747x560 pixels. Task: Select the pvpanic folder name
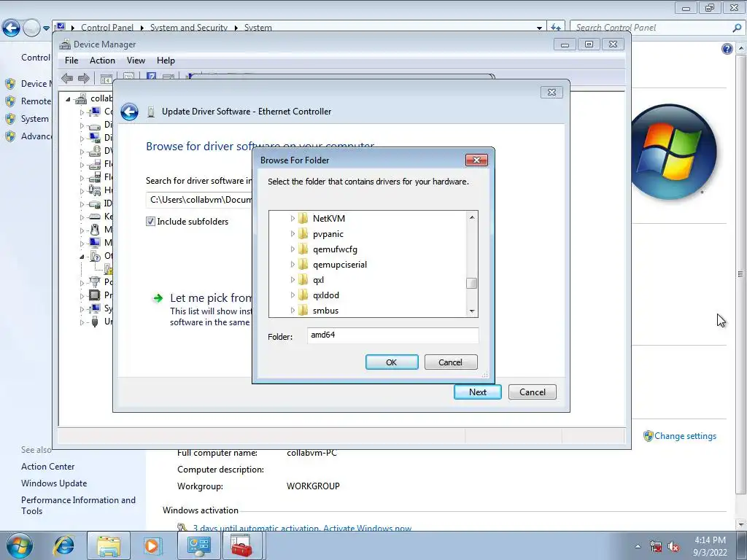328,234
